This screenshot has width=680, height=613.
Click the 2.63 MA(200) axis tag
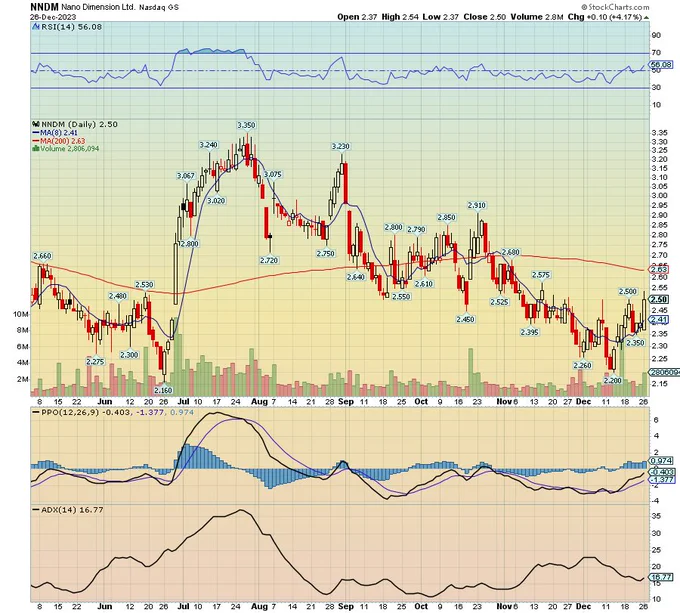click(x=660, y=269)
